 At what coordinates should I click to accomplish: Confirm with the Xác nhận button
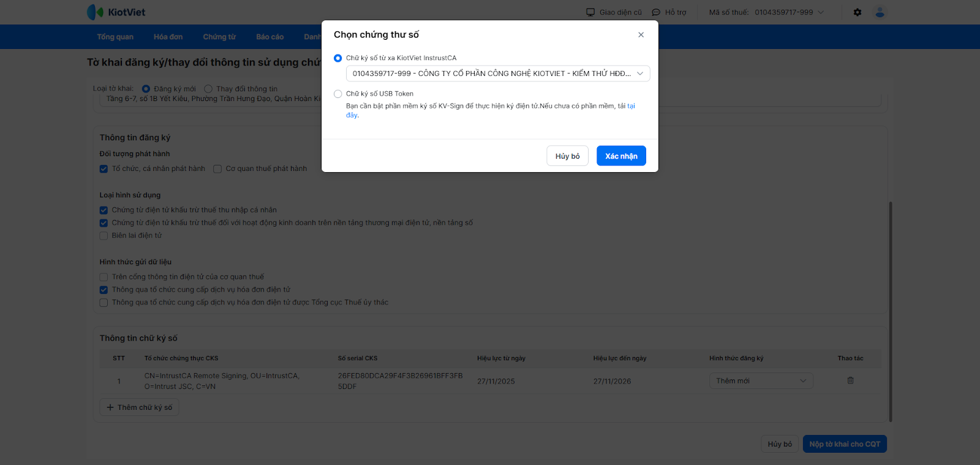621,156
